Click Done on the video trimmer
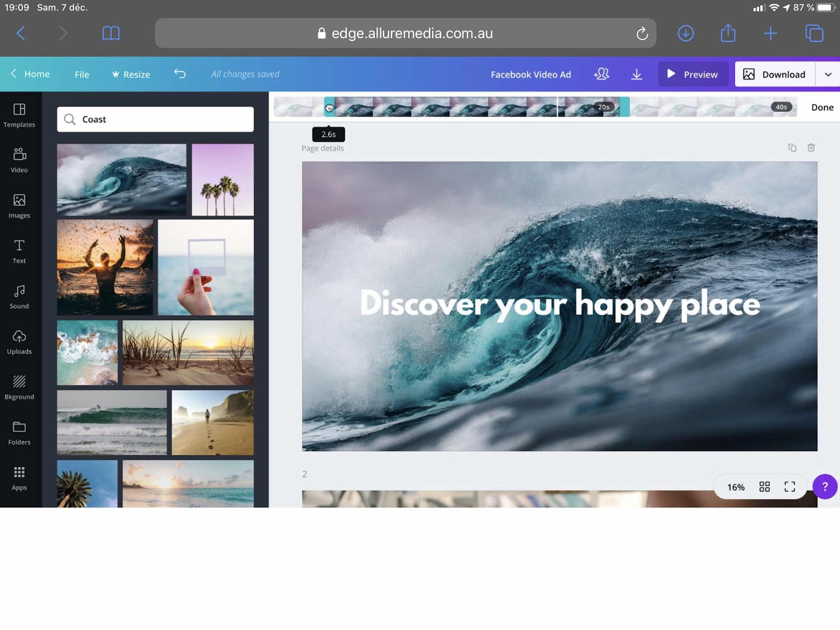840x630 pixels. 822,107
